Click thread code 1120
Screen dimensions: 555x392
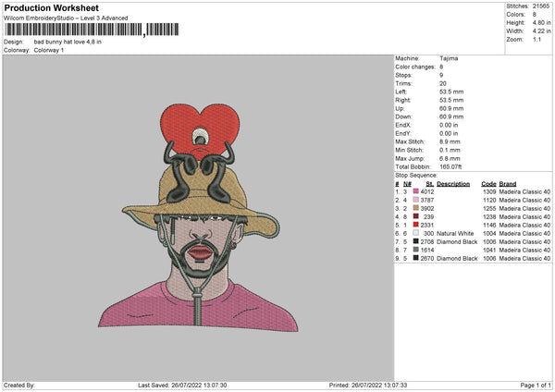click(489, 201)
